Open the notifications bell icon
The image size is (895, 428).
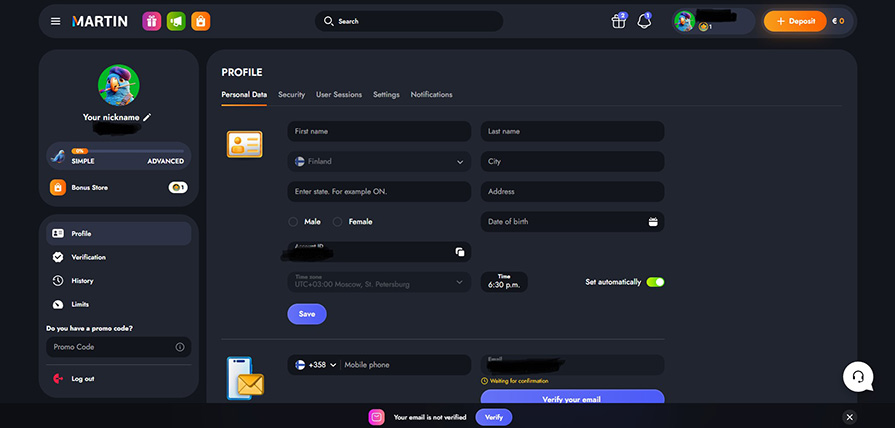pyautogui.click(x=644, y=21)
